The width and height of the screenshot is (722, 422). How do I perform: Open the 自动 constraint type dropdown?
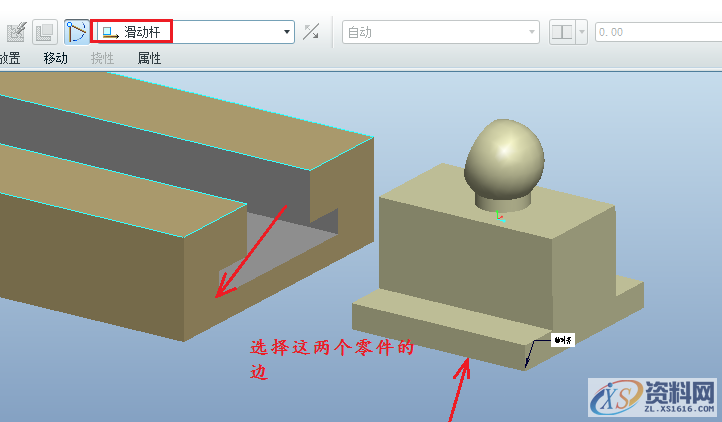(x=441, y=32)
